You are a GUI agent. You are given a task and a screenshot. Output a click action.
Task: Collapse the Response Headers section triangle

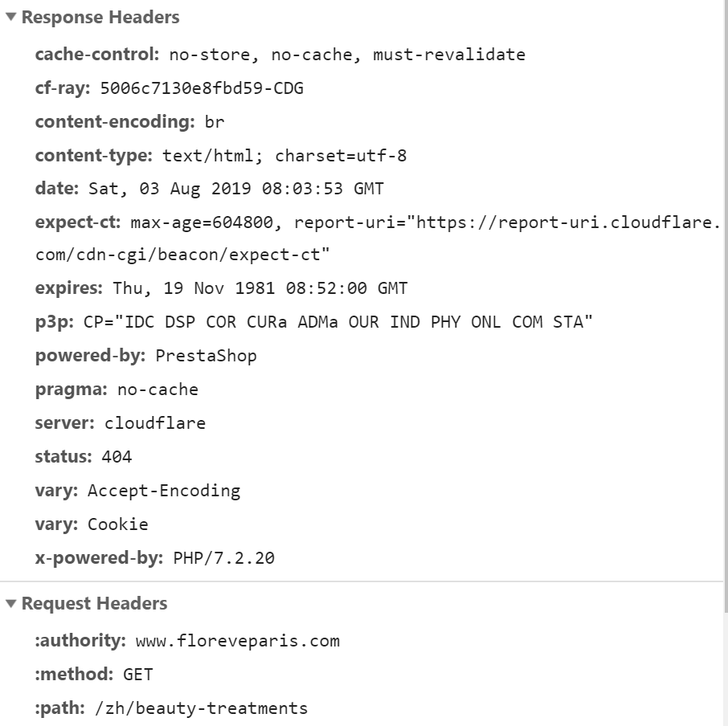click(x=10, y=17)
